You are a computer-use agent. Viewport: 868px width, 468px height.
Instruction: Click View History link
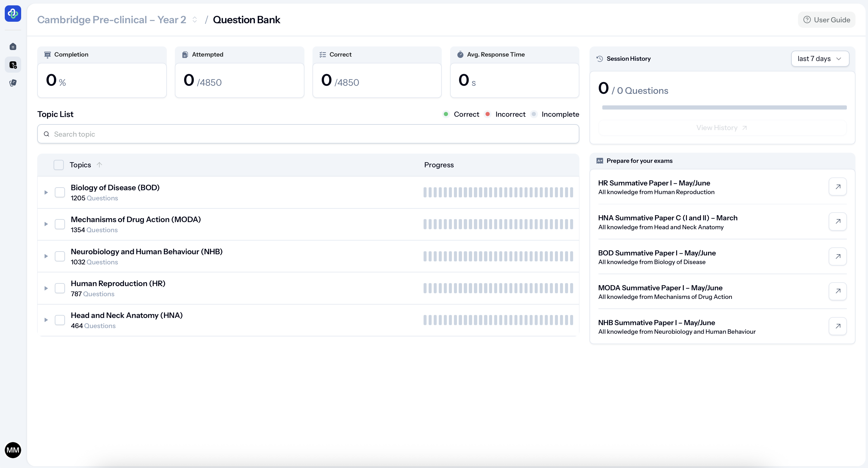pyautogui.click(x=722, y=128)
